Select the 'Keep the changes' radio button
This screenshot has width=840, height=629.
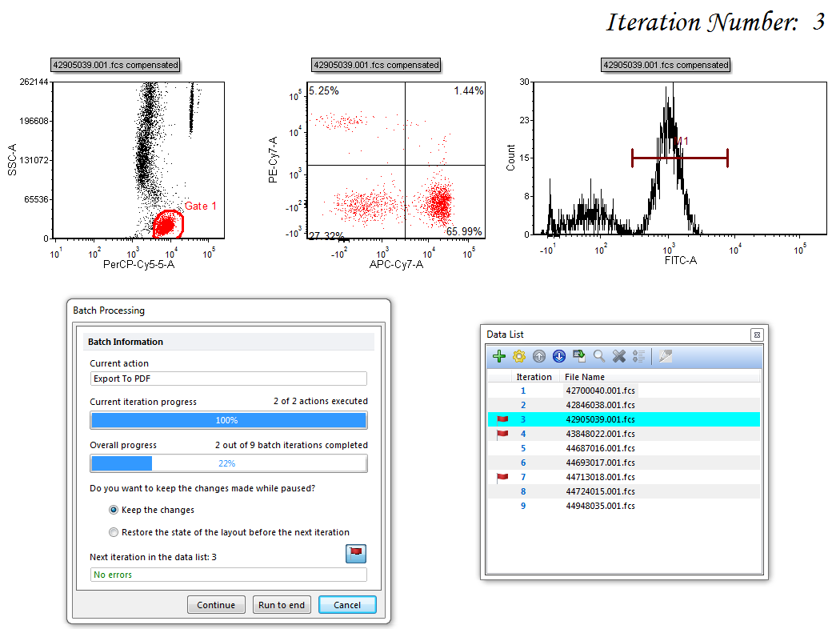(114, 510)
